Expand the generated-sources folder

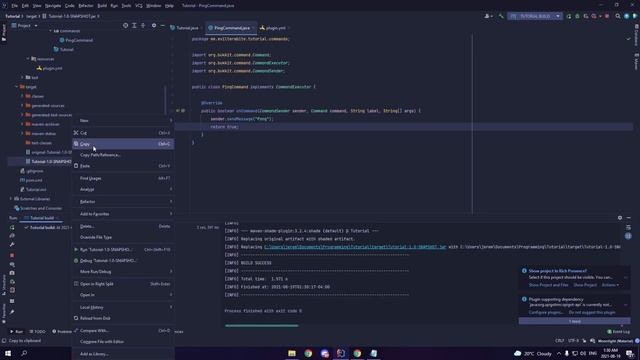tap(22, 105)
